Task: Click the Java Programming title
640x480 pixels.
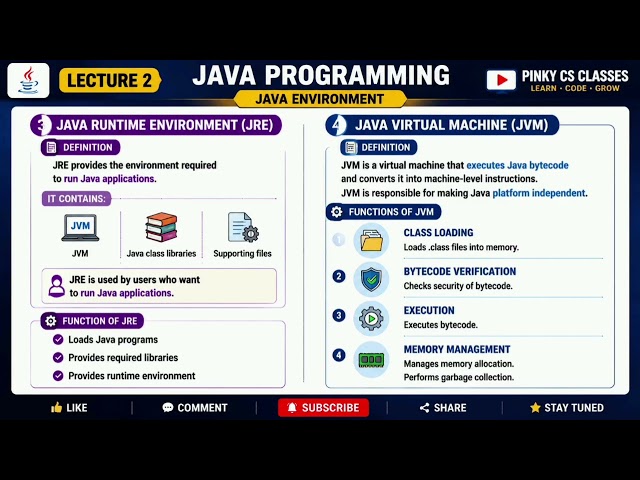Action: (x=321, y=76)
